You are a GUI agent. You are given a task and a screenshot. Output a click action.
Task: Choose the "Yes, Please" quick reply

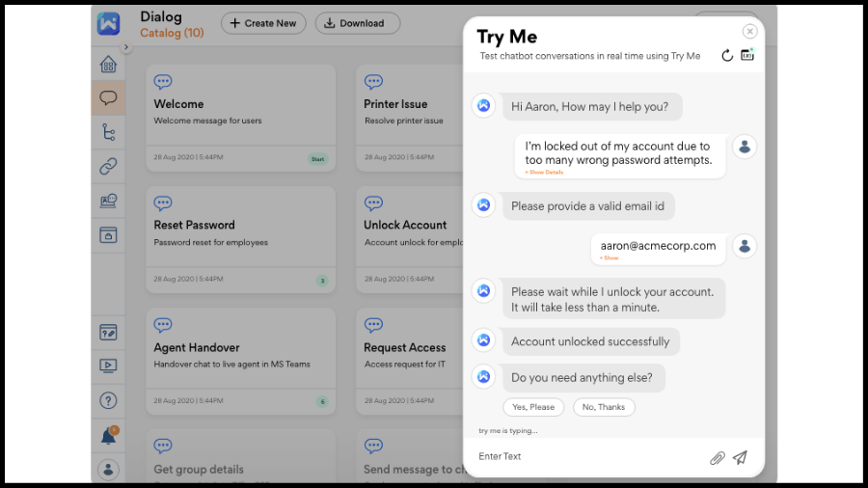point(533,407)
